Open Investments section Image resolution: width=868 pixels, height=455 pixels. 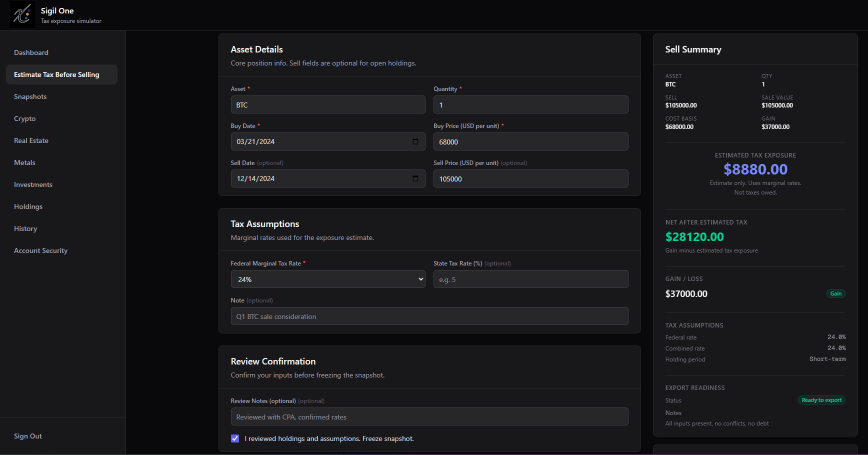[33, 184]
